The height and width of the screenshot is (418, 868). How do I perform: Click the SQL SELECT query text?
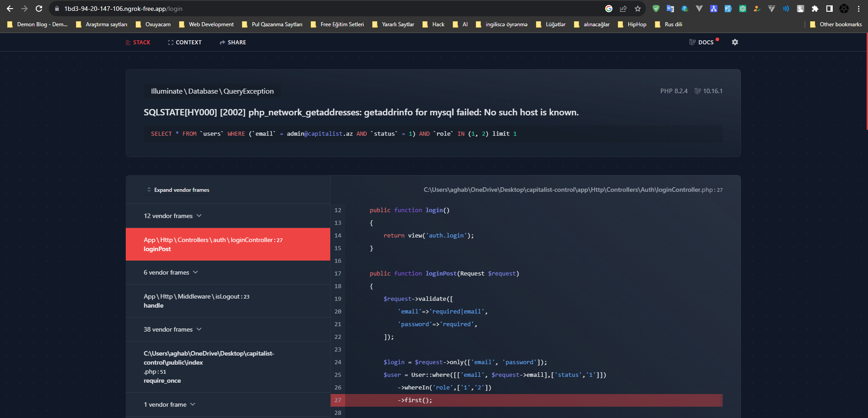334,134
